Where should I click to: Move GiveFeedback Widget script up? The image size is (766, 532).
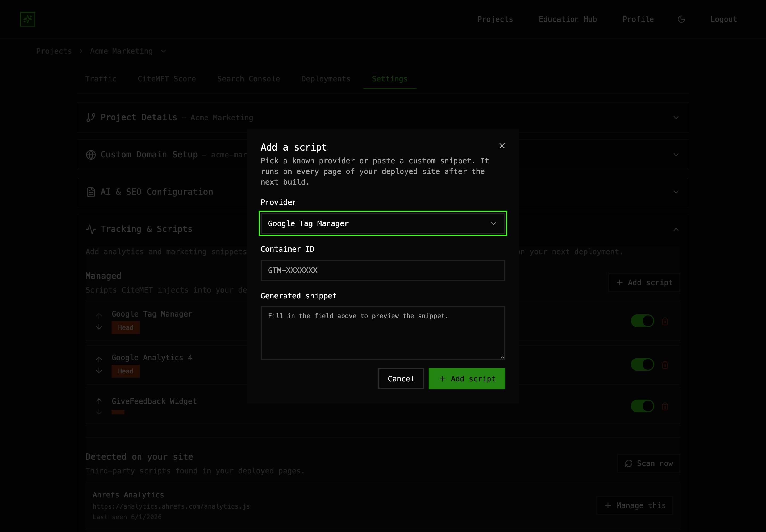click(99, 401)
